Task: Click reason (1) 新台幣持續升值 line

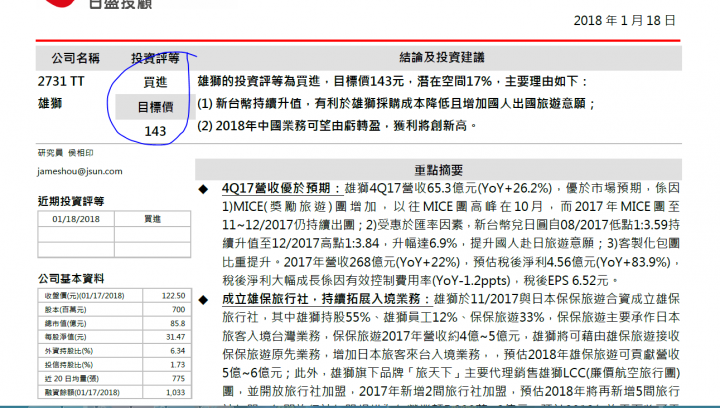Action: [x=396, y=103]
